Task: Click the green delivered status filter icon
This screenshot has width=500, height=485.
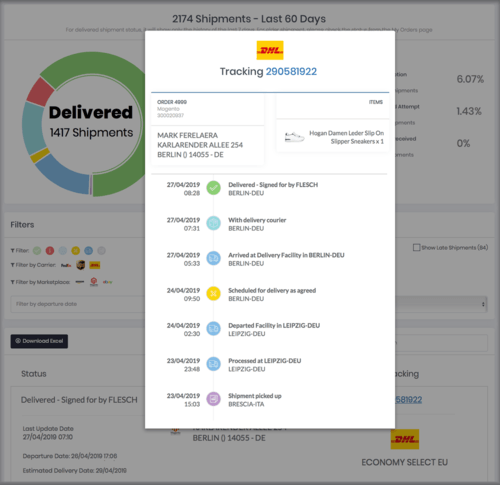Action: point(37,250)
